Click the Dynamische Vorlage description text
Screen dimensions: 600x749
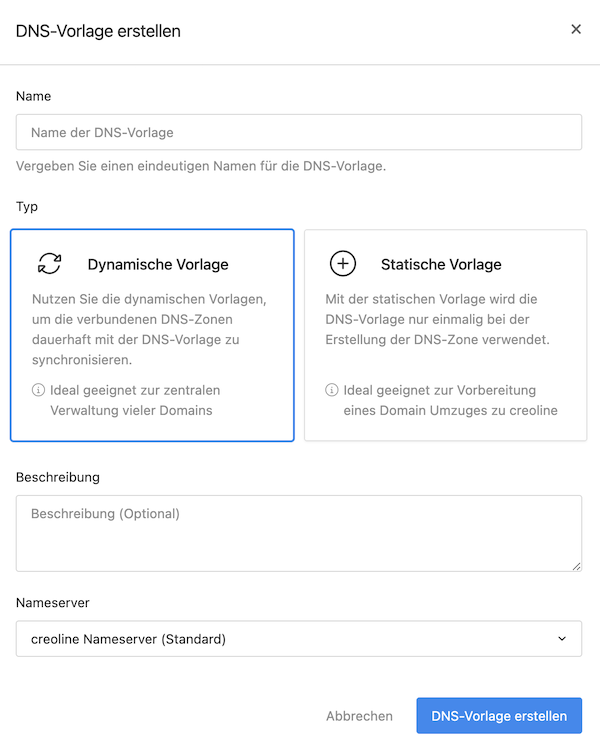(x=149, y=329)
